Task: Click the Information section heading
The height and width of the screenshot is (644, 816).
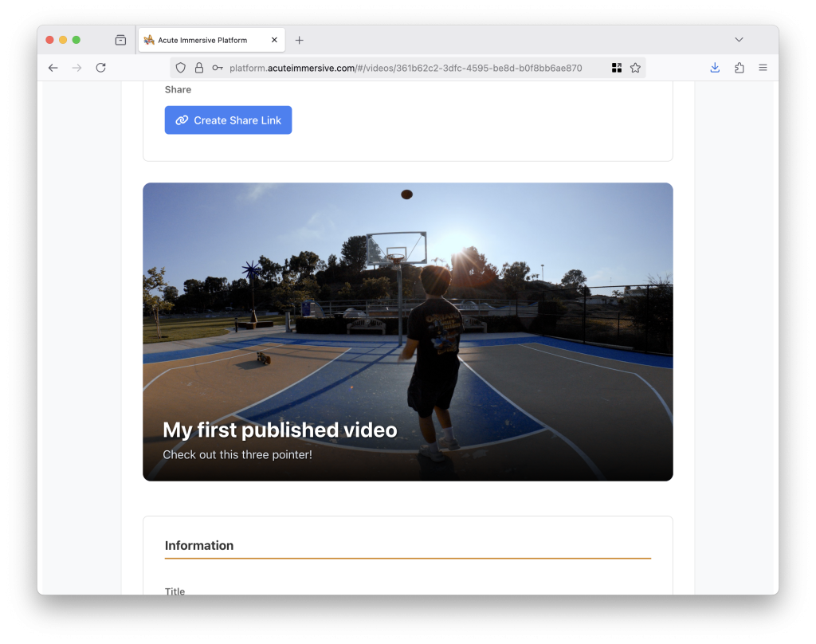Action: tap(199, 546)
